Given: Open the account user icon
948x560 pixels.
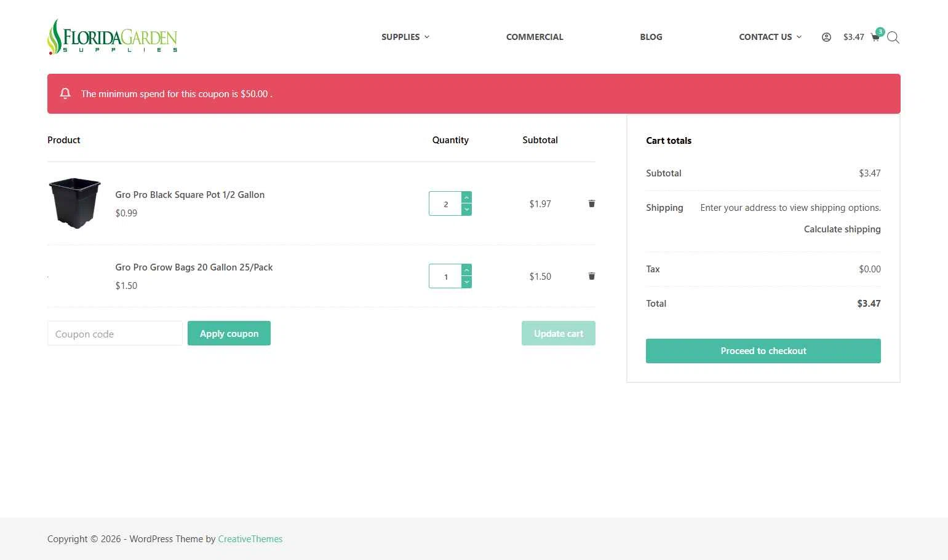Looking at the screenshot, I should (826, 37).
